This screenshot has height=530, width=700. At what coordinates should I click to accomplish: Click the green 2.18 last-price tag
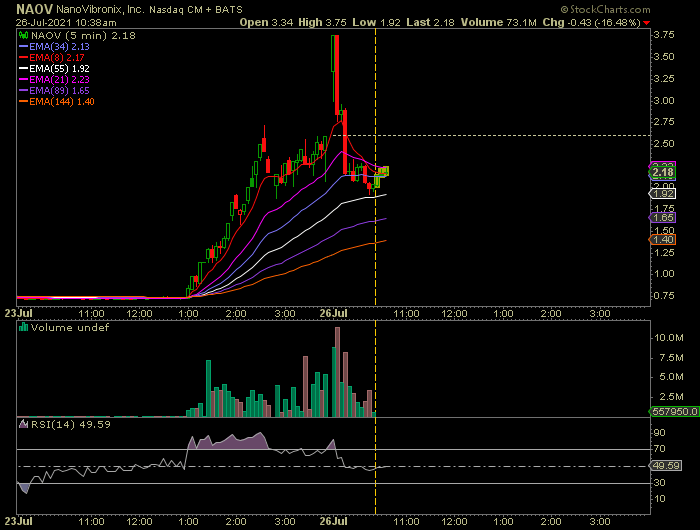pos(662,172)
